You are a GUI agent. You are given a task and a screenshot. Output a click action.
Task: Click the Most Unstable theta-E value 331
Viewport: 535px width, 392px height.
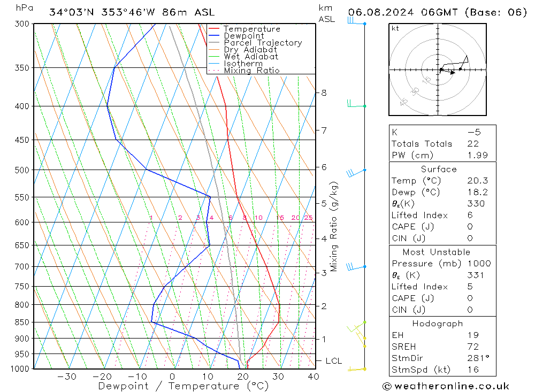click(476, 275)
